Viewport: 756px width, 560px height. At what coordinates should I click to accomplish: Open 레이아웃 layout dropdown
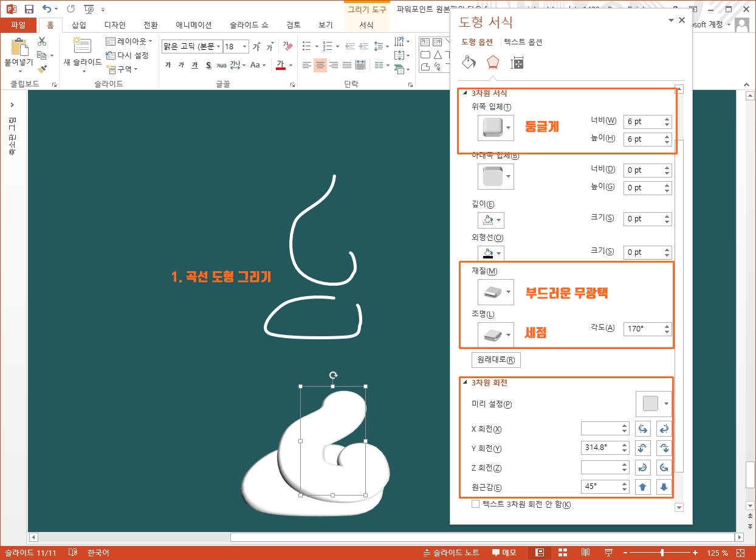coord(129,41)
